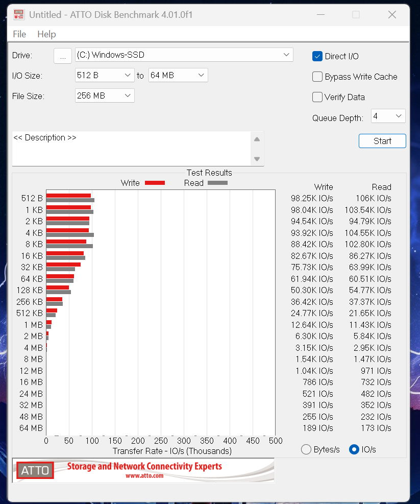Click the 4 KB write value 93.92K IO/s
Screen dimensions: 420x504
click(x=312, y=233)
